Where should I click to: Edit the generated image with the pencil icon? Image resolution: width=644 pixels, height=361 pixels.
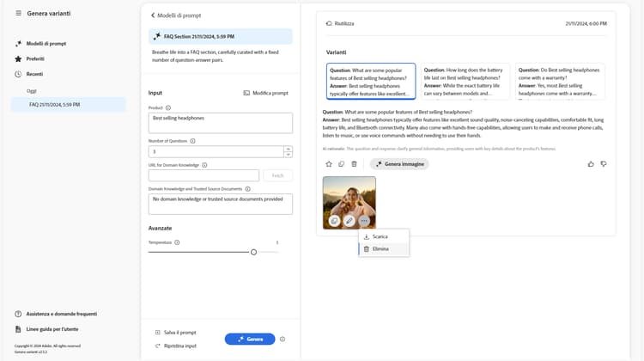click(349, 221)
